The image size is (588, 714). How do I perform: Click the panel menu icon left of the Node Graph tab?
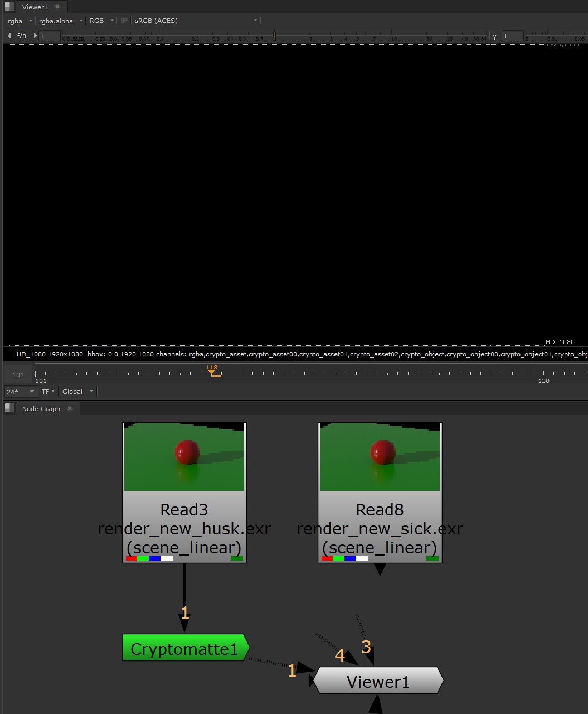(9, 408)
